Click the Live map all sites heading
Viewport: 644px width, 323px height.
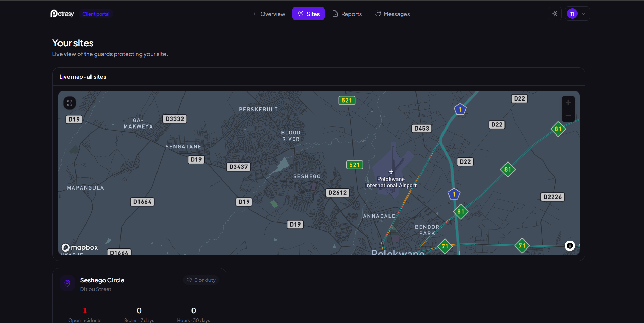tap(83, 77)
